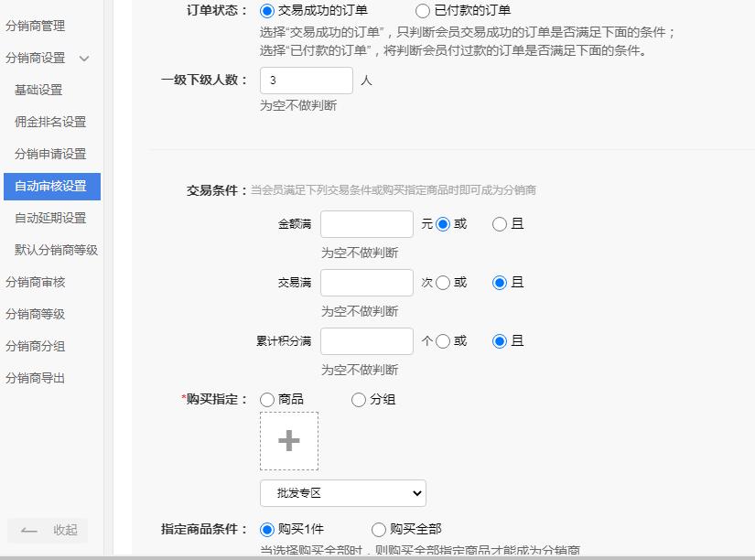Click into the 一级下级人数 input field
755x560 pixels.
306,81
